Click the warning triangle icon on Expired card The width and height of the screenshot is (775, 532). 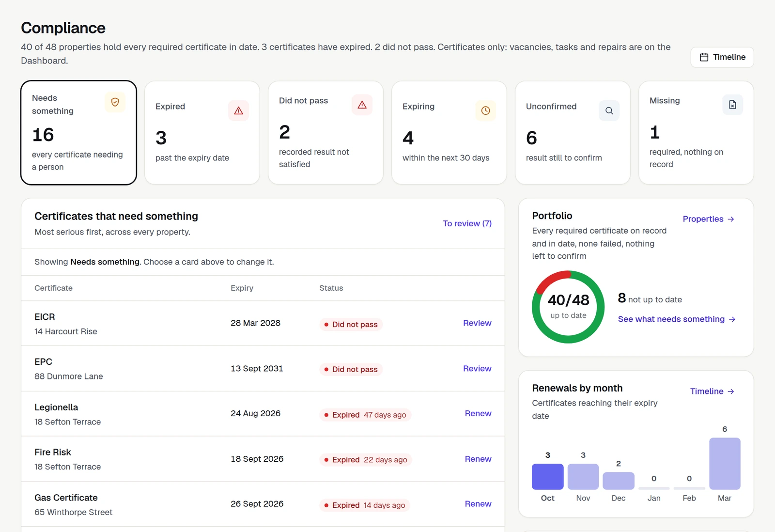click(x=239, y=110)
